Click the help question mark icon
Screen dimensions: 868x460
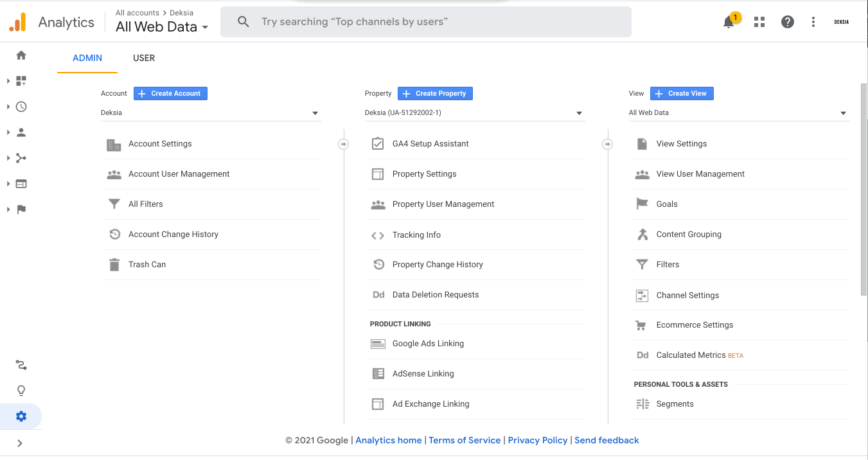tap(788, 22)
